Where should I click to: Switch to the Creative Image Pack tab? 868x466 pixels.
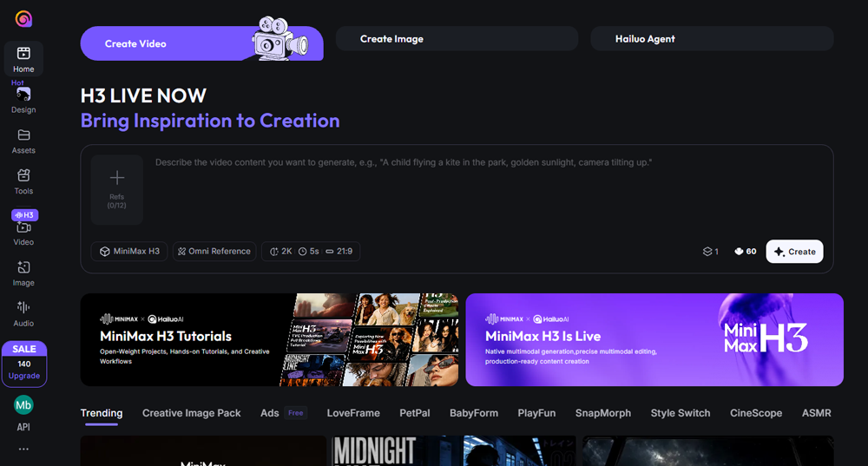tap(192, 413)
